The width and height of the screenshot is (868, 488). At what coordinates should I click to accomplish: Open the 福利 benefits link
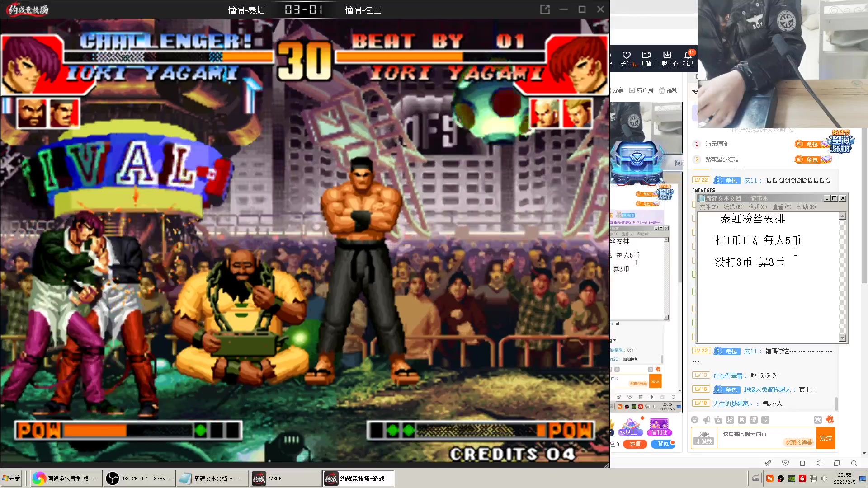[x=668, y=90]
